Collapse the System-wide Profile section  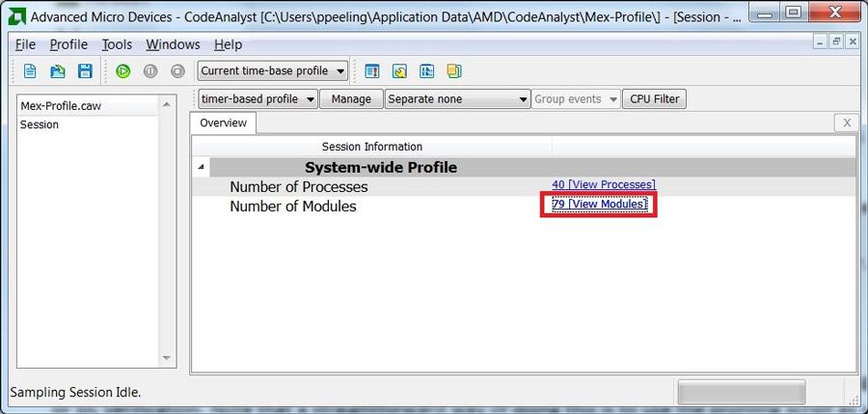[202, 167]
